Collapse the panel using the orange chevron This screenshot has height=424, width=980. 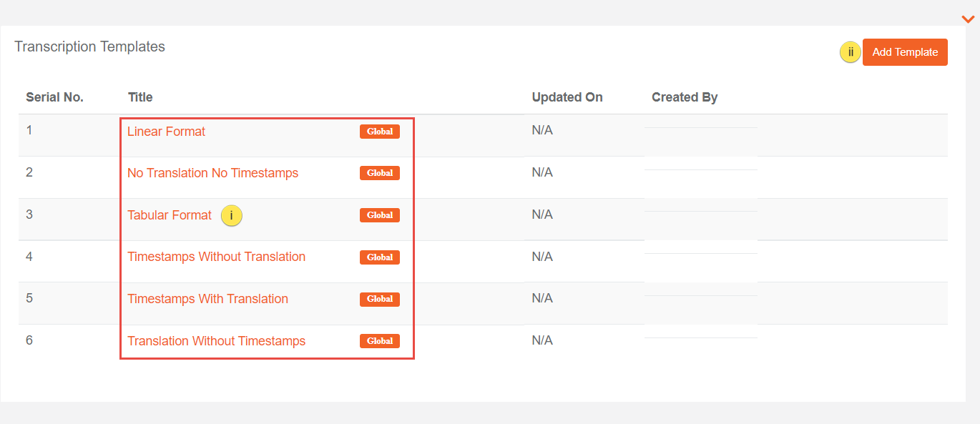coord(968,19)
